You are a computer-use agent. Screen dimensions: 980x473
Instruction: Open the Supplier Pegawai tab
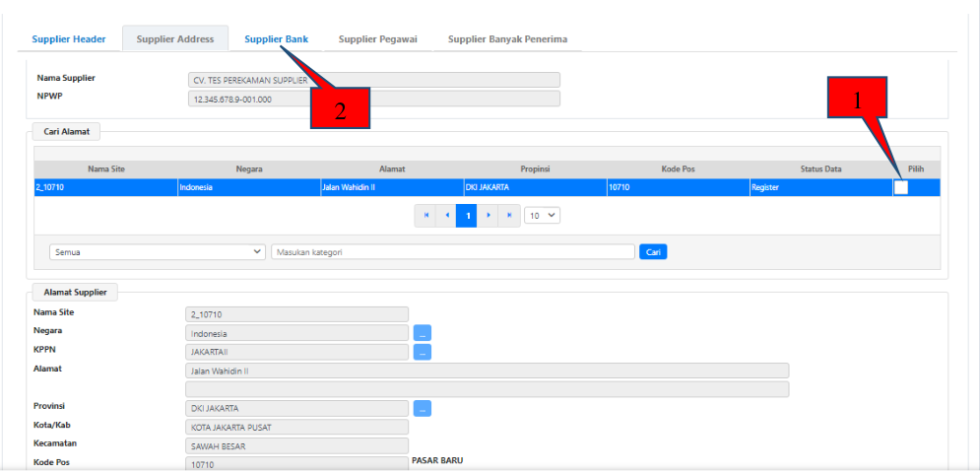point(377,39)
